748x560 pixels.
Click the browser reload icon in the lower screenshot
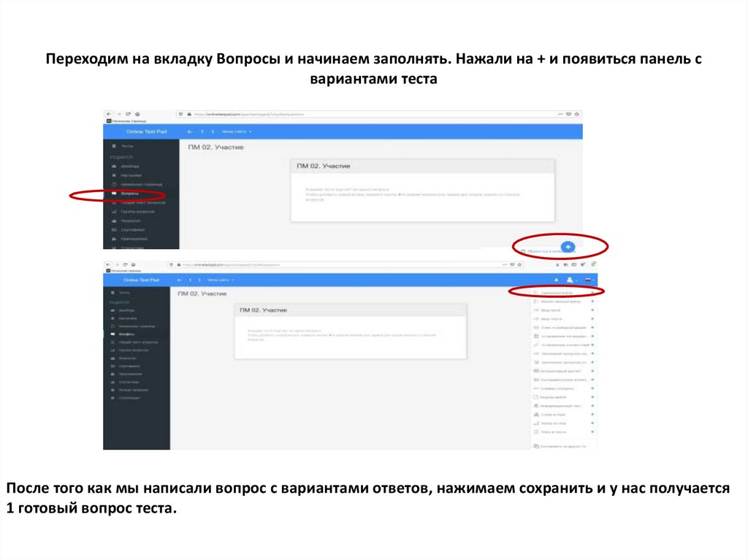[x=124, y=265]
